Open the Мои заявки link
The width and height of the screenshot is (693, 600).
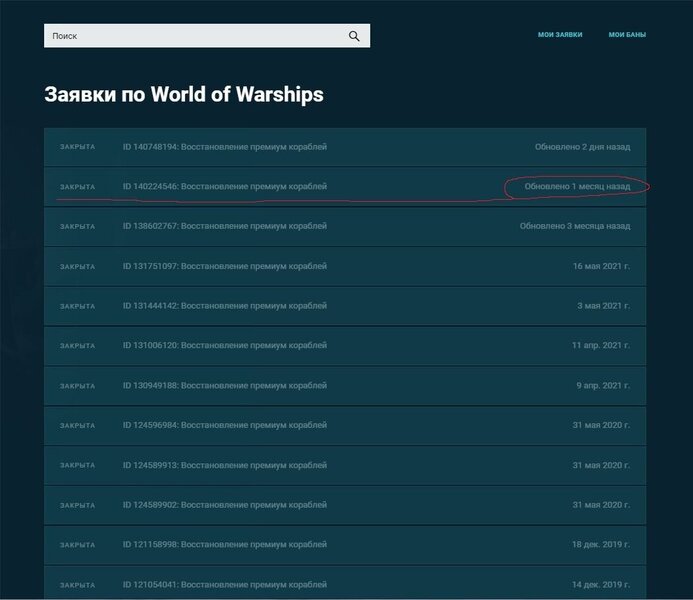click(x=560, y=34)
